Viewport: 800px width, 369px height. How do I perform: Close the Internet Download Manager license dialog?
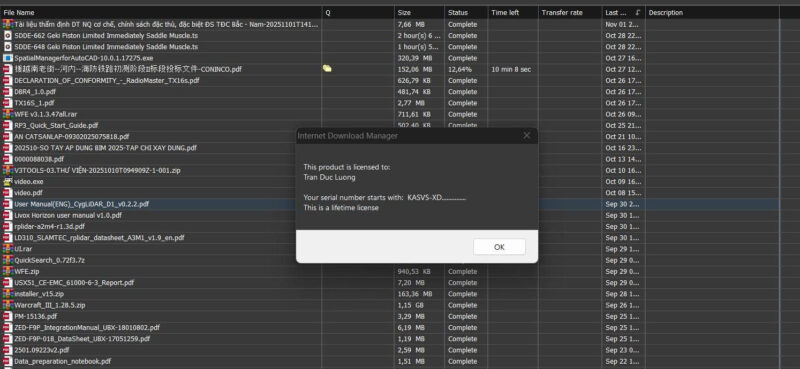(x=527, y=136)
